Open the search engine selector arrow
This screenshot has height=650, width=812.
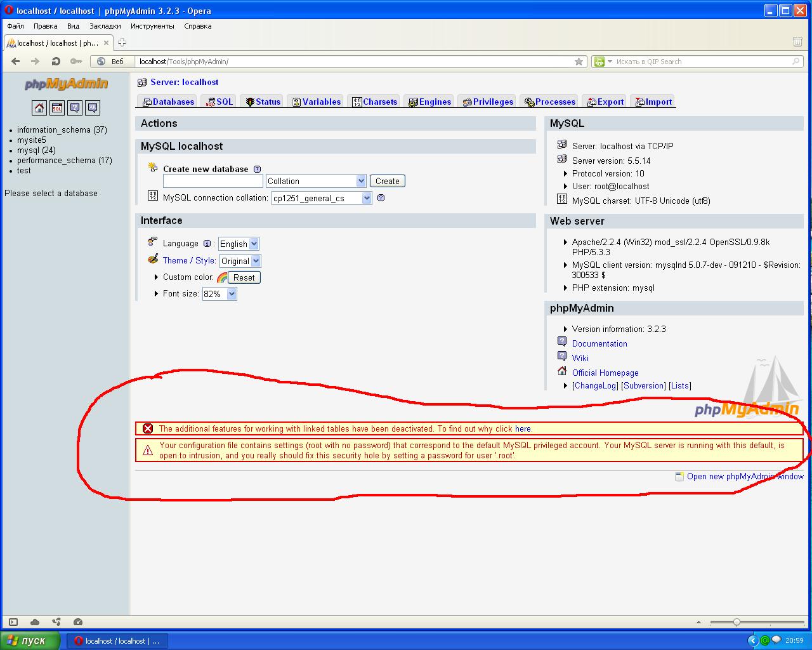point(610,62)
